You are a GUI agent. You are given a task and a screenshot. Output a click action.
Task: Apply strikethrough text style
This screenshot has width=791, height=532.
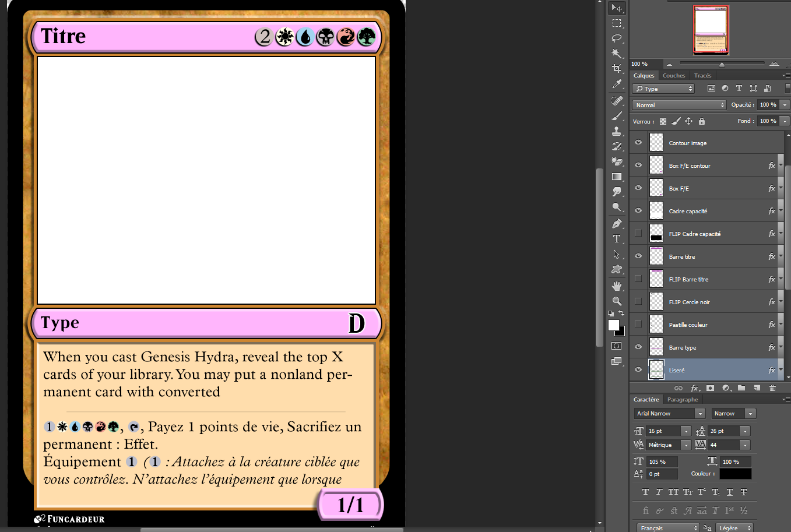pos(744,492)
